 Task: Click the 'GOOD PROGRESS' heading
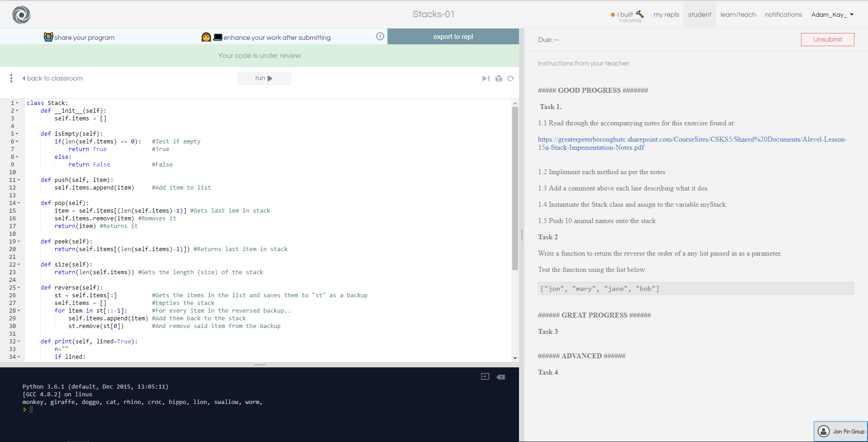pyautogui.click(x=593, y=90)
